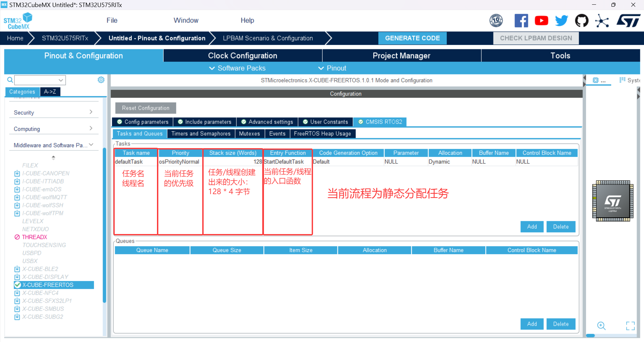Click download icon for I-CUBE-wolfTPM

[17, 213]
